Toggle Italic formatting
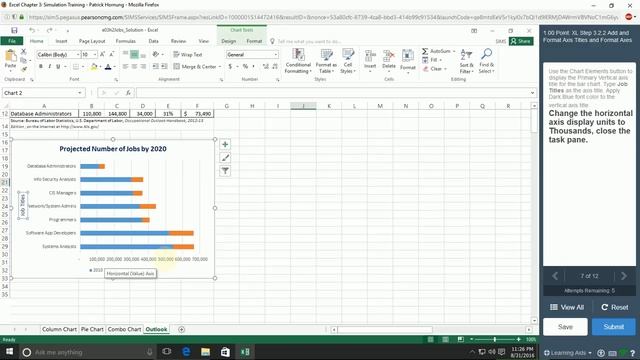The image size is (640, 360). click(49, 67)
